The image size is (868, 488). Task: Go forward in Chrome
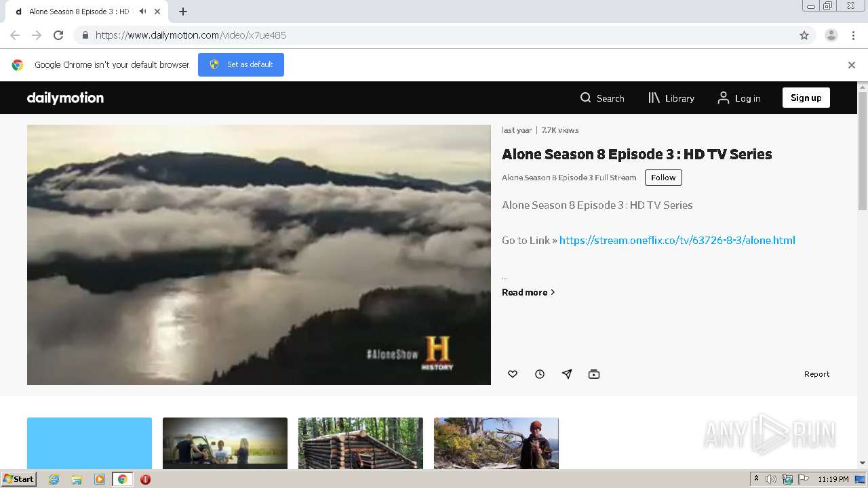[x=37, y=35]
